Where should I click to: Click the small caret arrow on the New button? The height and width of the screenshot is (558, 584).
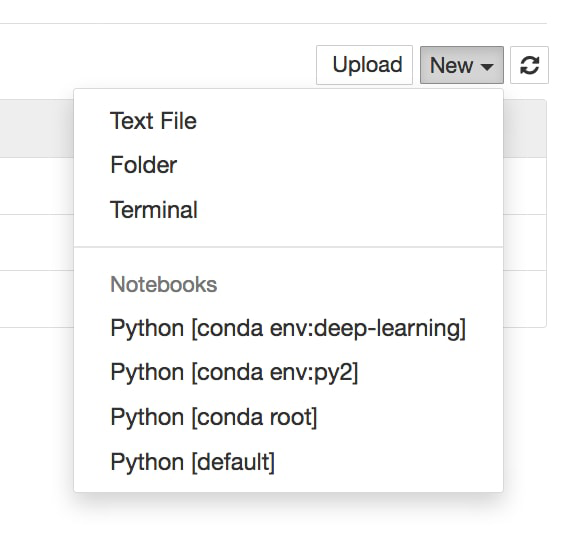(x=487, y=67)
